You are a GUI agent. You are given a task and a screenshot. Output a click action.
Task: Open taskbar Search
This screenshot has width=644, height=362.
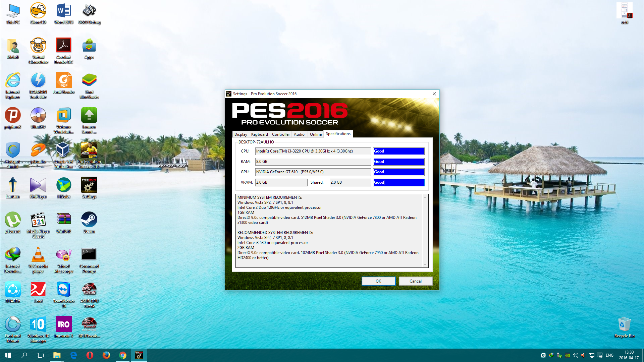(x=24, y=355)
